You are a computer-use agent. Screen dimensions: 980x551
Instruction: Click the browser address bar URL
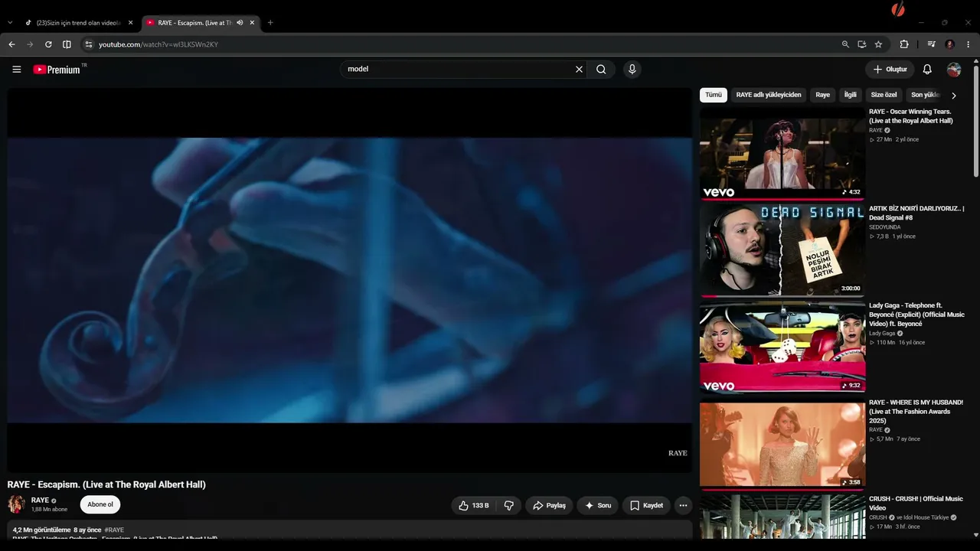point(158,44)
